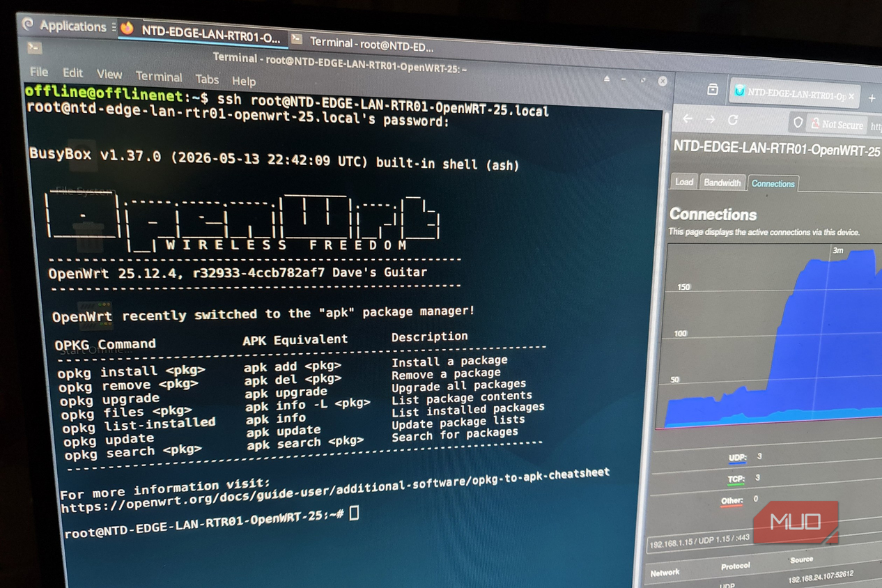This screenshot has height=588, width=882.
Task: Open the Tabs menu in Terminal
Action: pos(207,79)
